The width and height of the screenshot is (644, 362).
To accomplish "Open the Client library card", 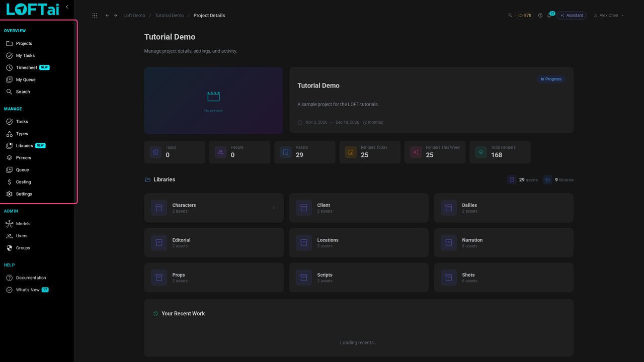I will [359, 208].
